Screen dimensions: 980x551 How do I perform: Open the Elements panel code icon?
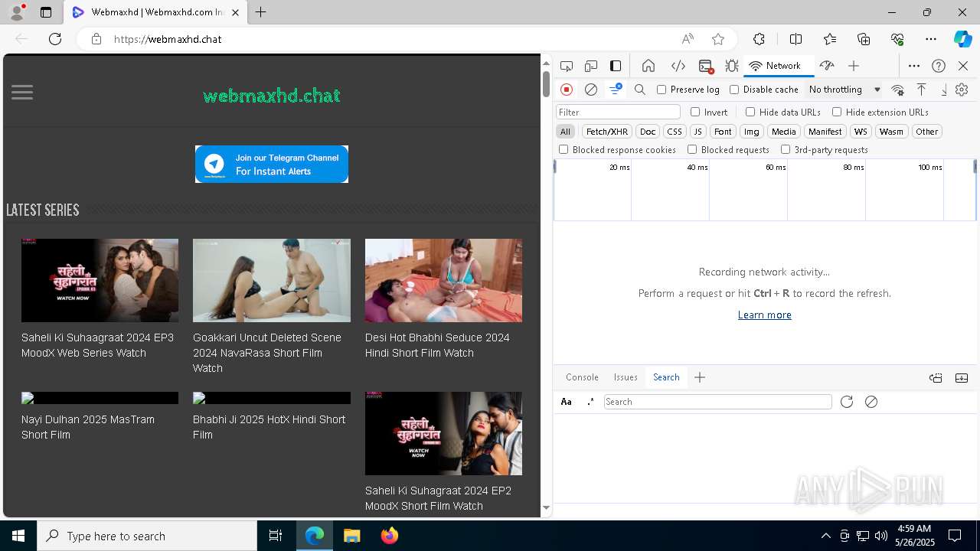[x=678, y=66]
